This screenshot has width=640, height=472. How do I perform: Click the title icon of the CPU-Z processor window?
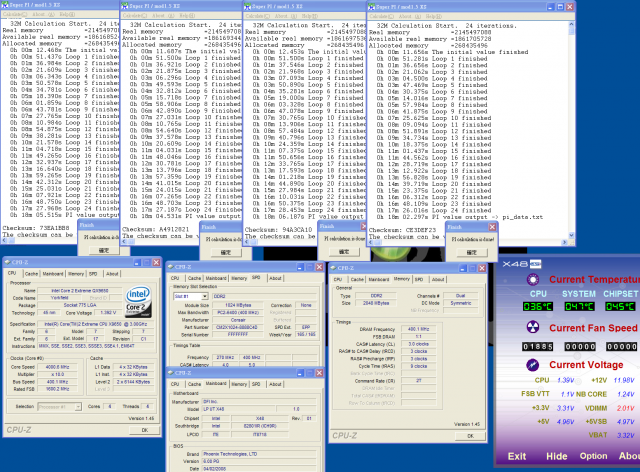8,262
